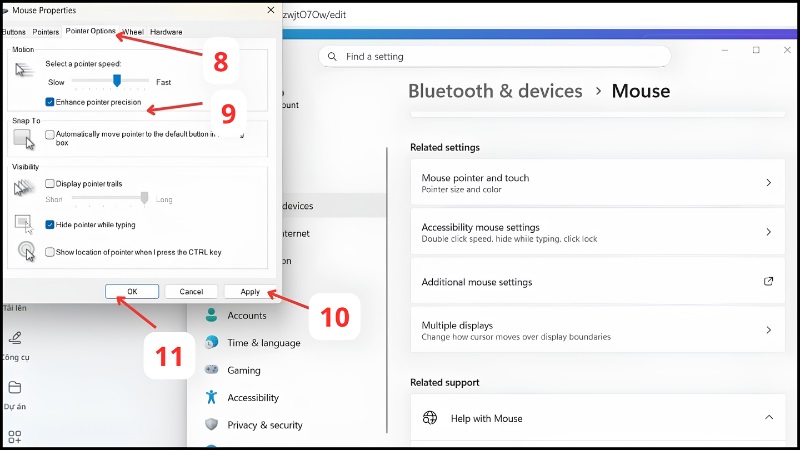Screen dimensions: 800x450
Task: Click the search magnifier icon in Settings
Action: click(332, 56)
